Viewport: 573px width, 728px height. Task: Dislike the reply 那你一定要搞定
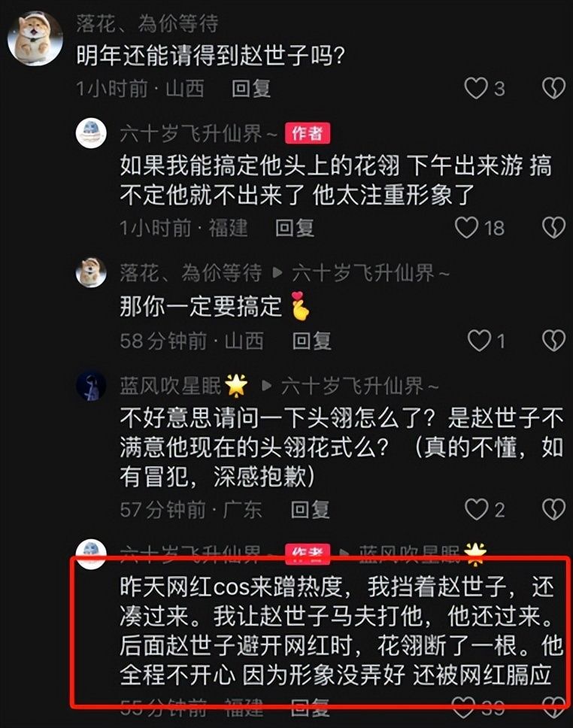coord(553,341)
